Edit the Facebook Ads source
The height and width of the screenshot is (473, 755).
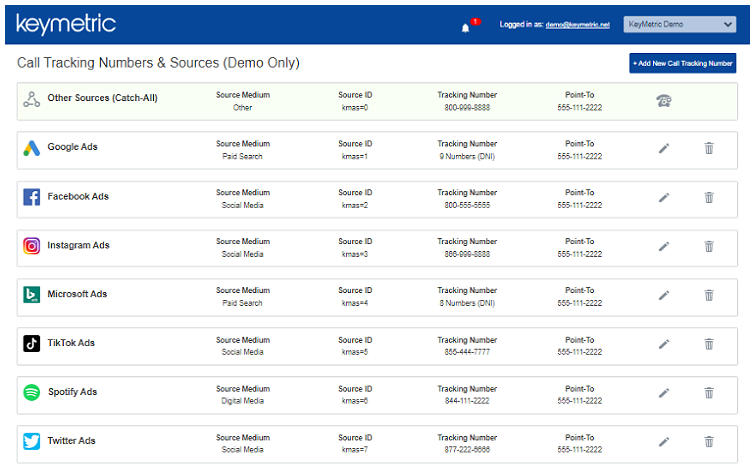click(664, 197)
